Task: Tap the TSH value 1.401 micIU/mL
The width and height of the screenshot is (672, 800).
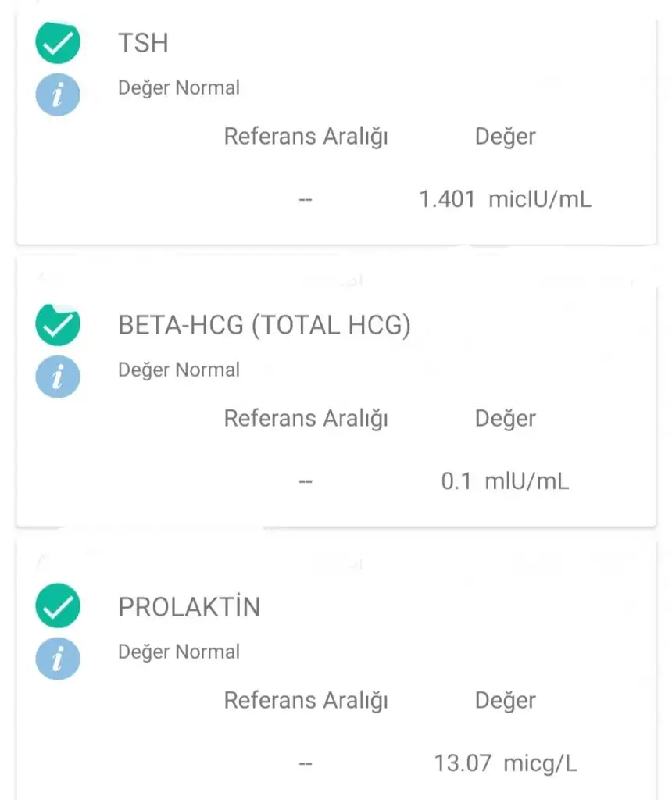Action: point(505,199)
